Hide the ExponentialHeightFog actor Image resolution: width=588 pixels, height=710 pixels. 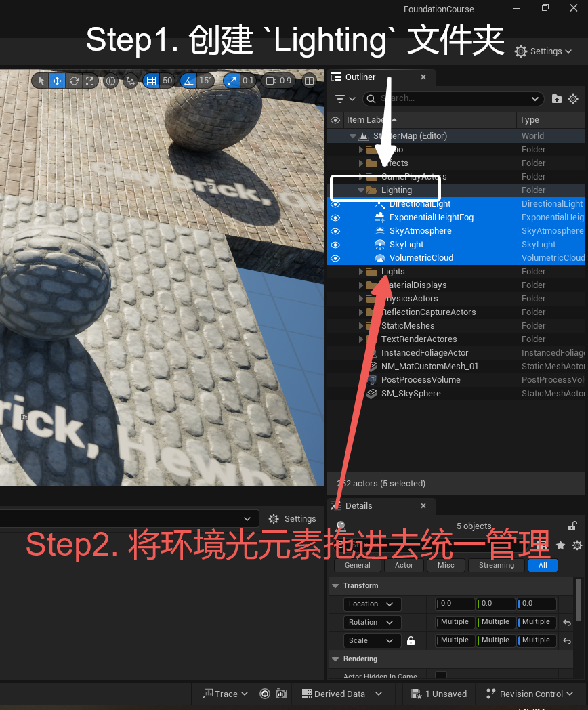[x=335, y=217]
